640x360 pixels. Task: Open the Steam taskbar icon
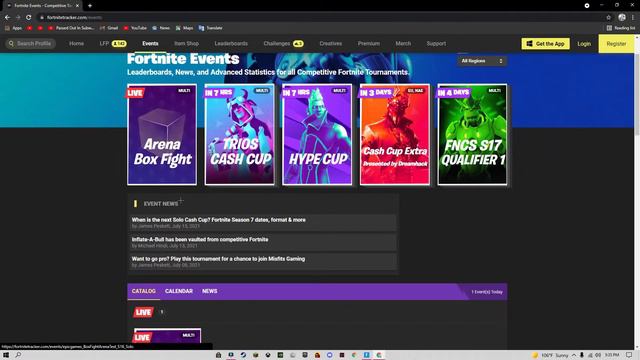pos(243,355)
